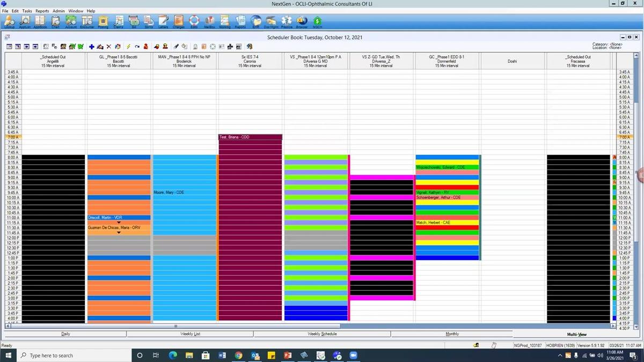The height and width of the screenshot is (362, 644).
Task: Open the Tasks menu
Action: tap(27, 10)
